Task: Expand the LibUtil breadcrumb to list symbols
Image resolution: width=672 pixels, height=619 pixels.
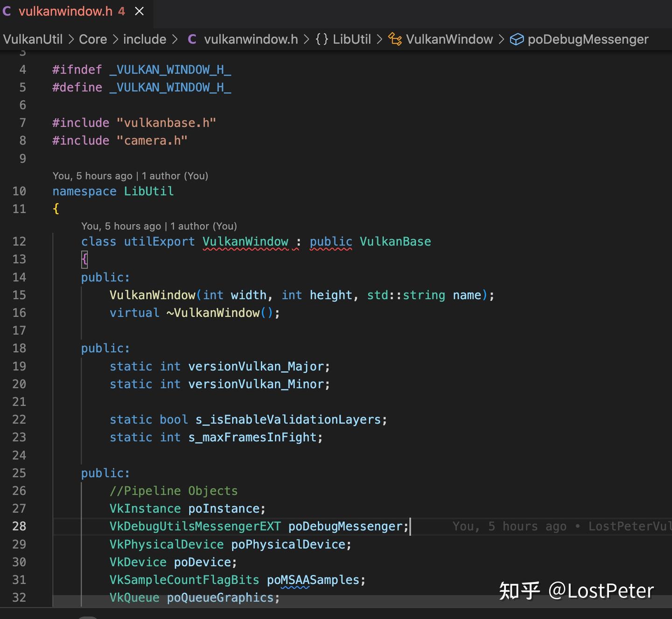Action: [x=351, y=39]
